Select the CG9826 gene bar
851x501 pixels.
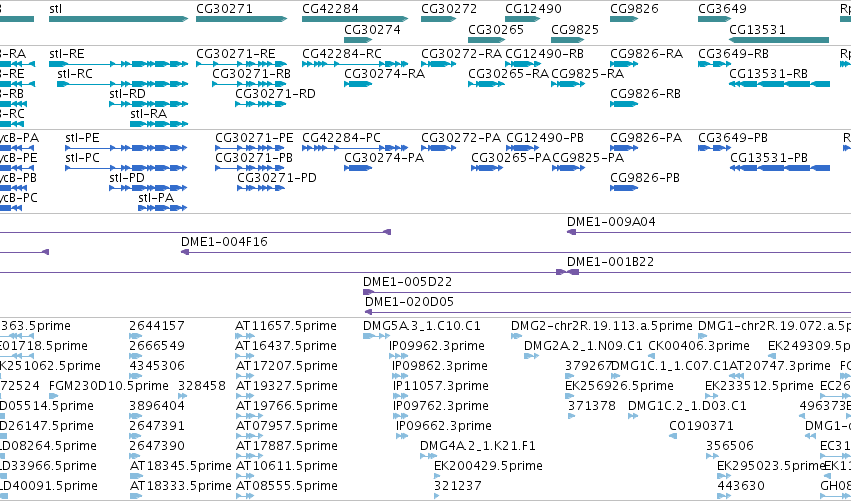tap(624, 19)
